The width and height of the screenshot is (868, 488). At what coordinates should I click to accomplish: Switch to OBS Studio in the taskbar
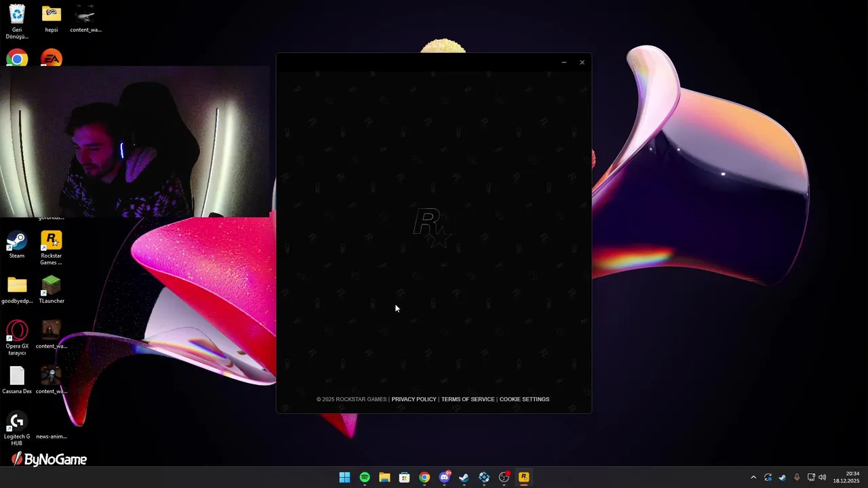tap(504, 477)
